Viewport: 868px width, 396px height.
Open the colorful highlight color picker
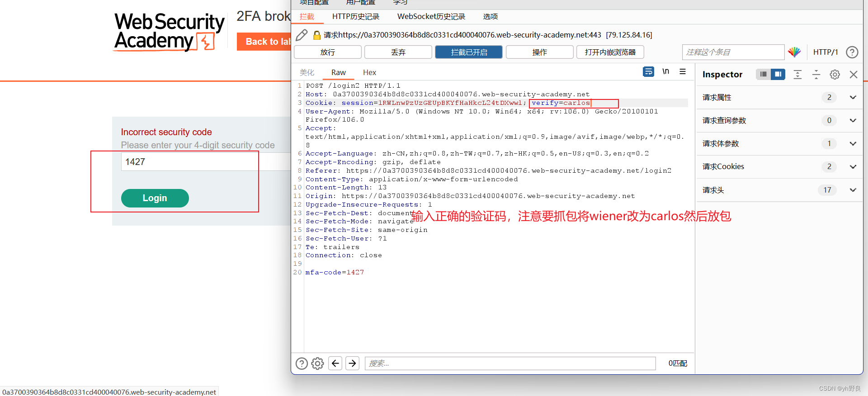pyautogui.click(x=794, y=52)
